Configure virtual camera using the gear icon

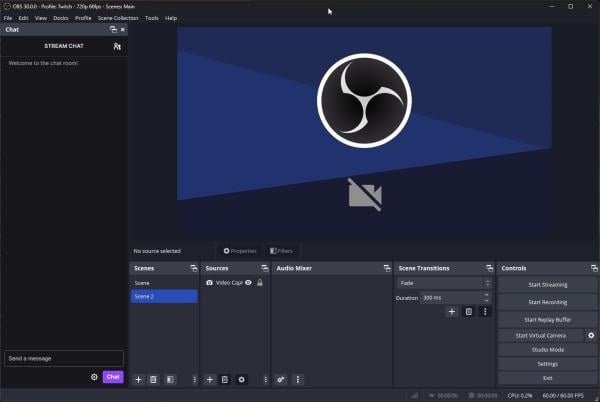click(591, 336)
